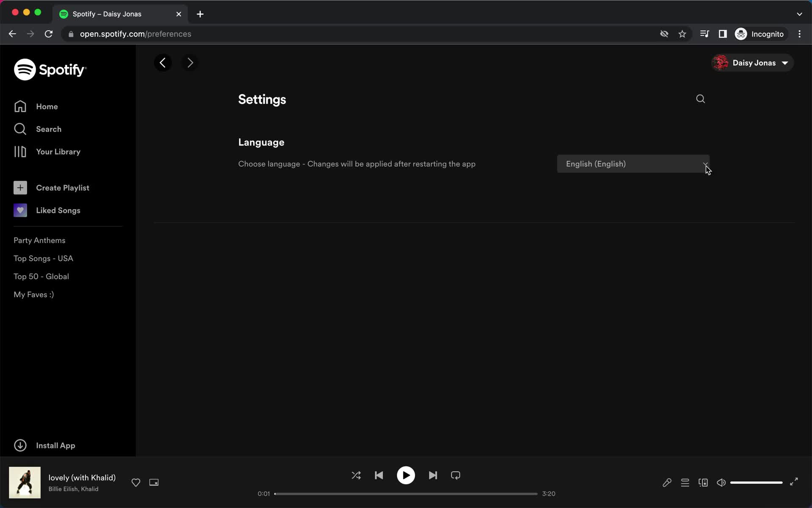Screen dimensions: 812x508
Task: Open Liked Songs heart icon
Action: tap(20, 210)
